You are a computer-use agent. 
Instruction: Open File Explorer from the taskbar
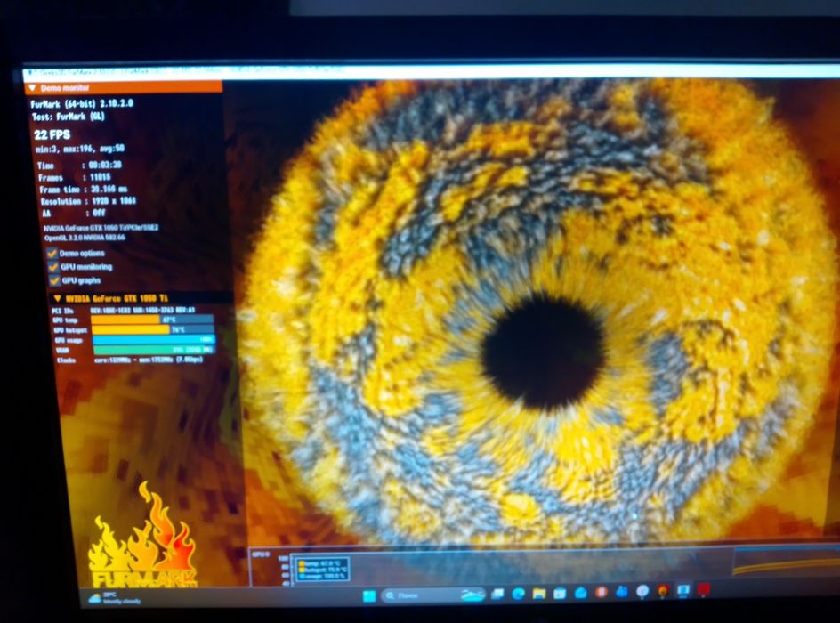(539, 593)
